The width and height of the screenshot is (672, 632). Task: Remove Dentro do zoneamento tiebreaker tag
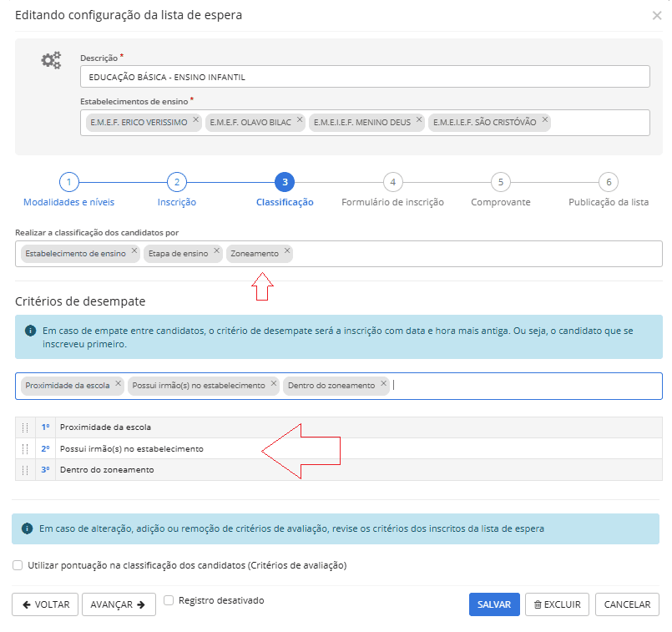tap(384, 384)
